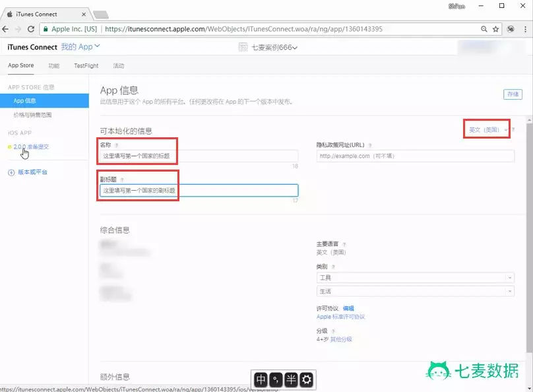Click help icon beside 隐私政策网址(URL)

(x=370, y=145)
